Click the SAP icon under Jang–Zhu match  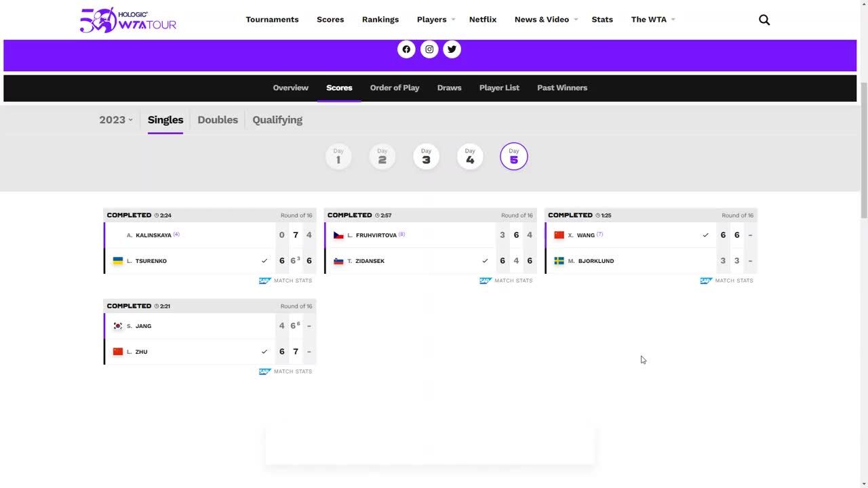(265, 371)
